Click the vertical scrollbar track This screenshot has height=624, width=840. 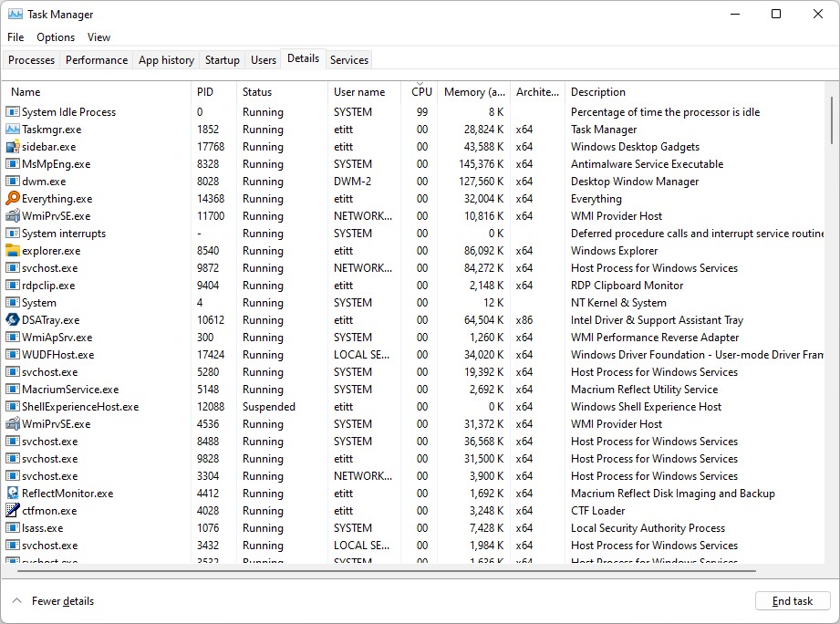(x=833, y=365)
